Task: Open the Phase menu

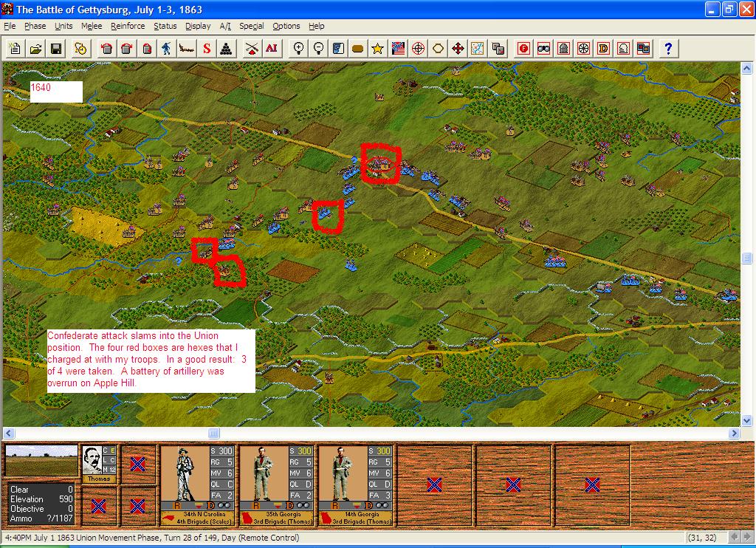Action: [35, 26]
